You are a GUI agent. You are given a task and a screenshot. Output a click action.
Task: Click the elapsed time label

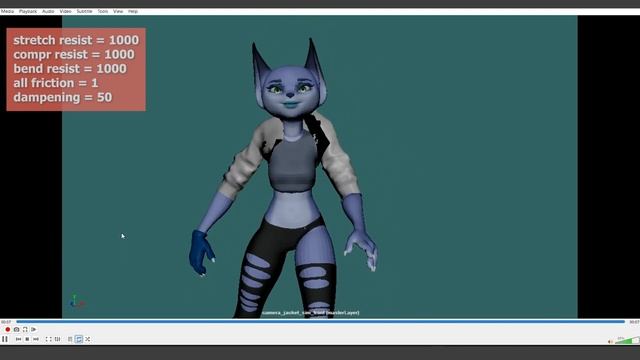(x=6, y=322)
